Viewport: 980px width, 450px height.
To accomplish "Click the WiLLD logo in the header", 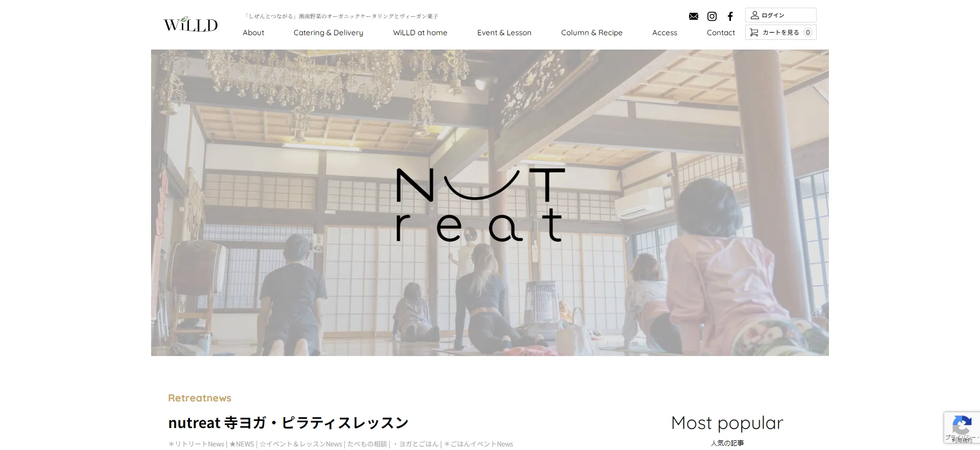I will 190,24.
